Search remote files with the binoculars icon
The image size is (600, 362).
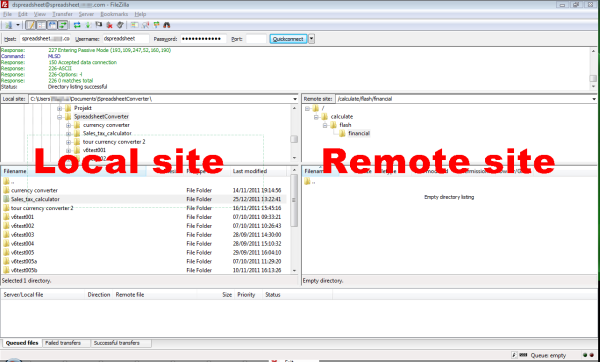pyautogui.click(x=167, y=25)
